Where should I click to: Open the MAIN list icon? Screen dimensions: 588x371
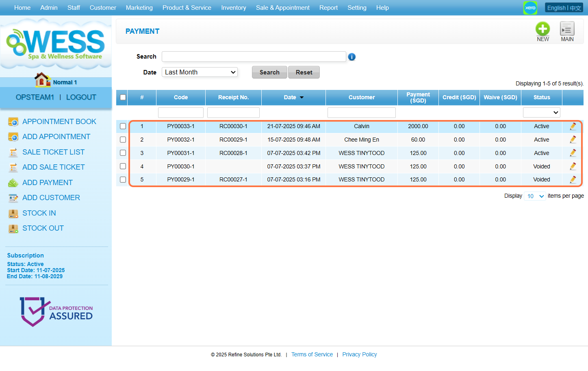tap(567, 29)
